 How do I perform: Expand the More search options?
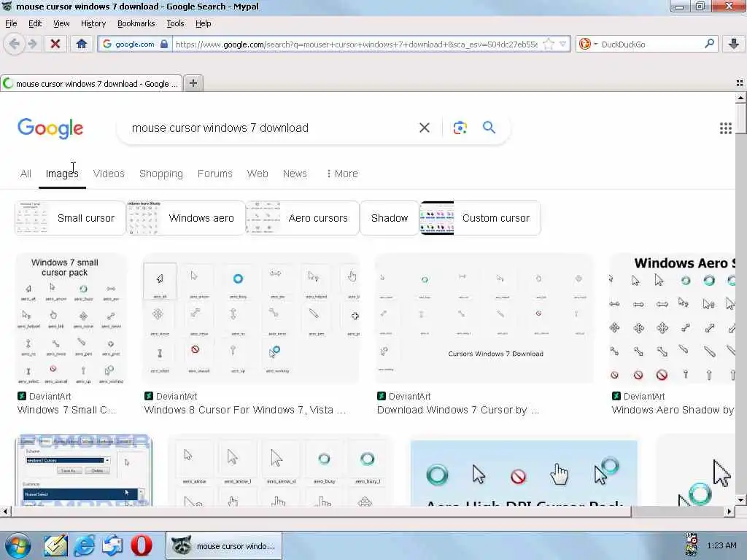[341, 174]
